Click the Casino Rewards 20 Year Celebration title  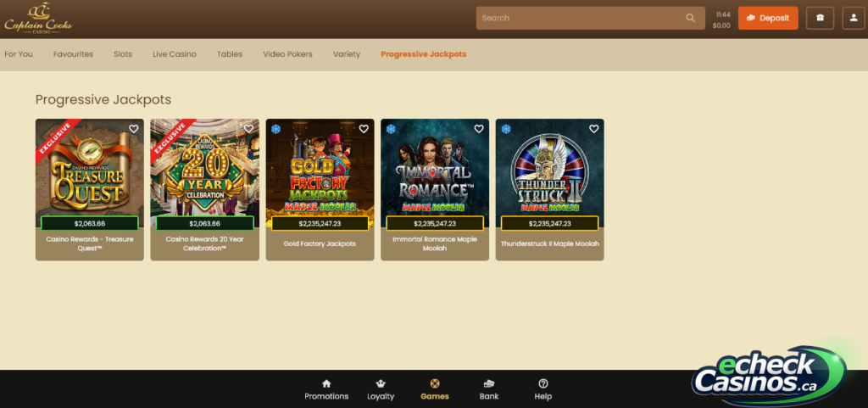click(205, 244)
